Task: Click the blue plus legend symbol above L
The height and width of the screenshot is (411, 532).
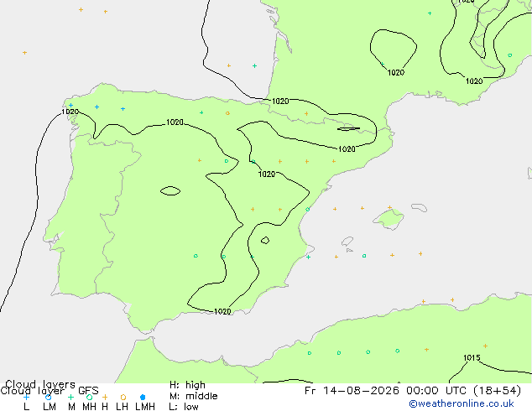Action: [26, 397]
